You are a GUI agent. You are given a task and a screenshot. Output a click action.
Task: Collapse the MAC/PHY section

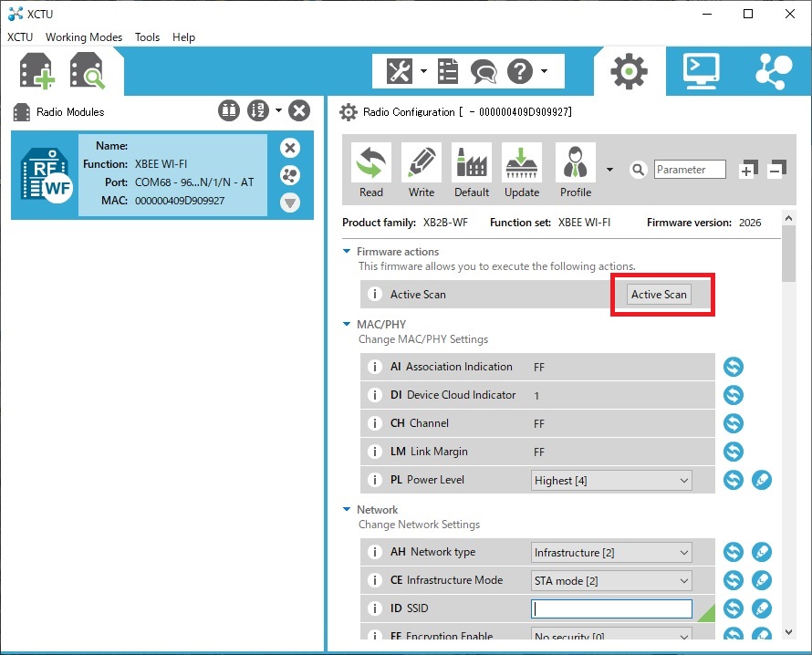[347, 325]
